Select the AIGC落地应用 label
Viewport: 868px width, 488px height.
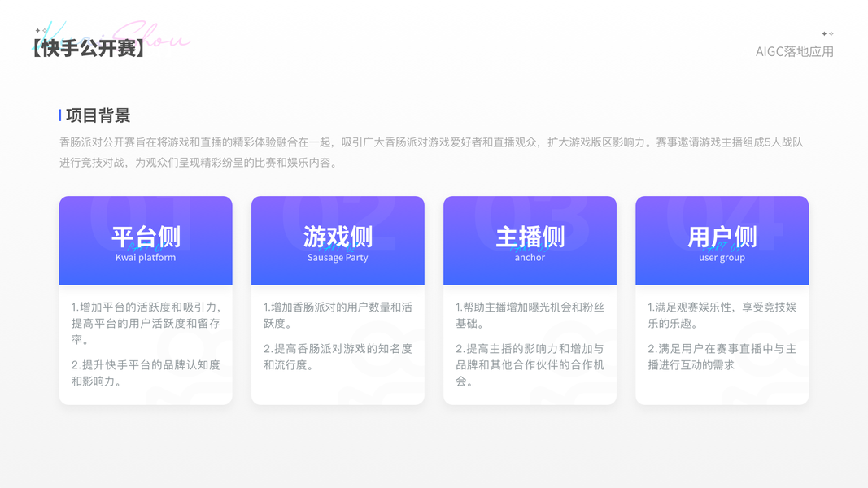794,51
